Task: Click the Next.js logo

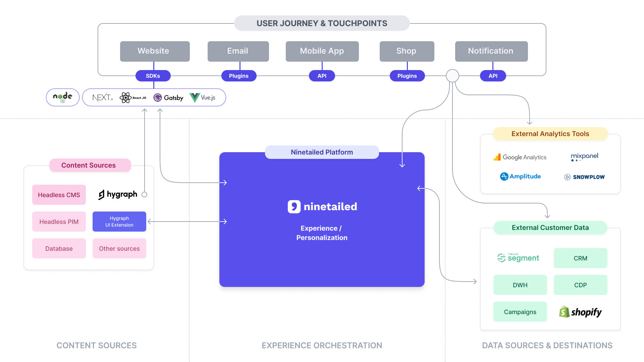Action: 102,98
